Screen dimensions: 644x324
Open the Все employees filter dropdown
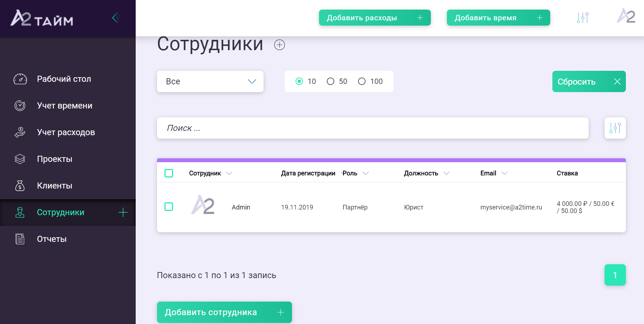pyautogui.click(x=210, y=81)
